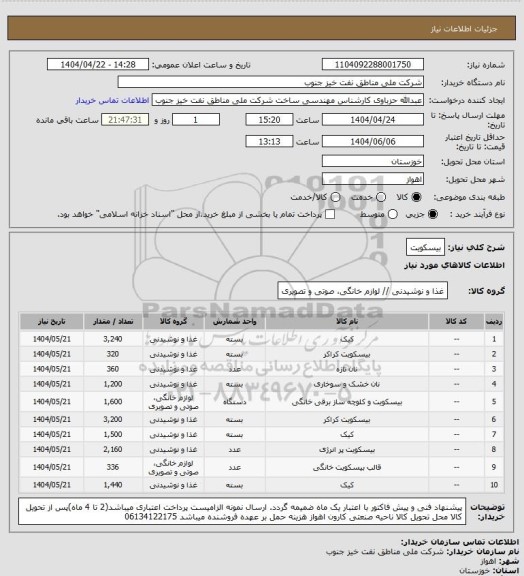Click the remaining time 21:47:31 field

point(125,120)
